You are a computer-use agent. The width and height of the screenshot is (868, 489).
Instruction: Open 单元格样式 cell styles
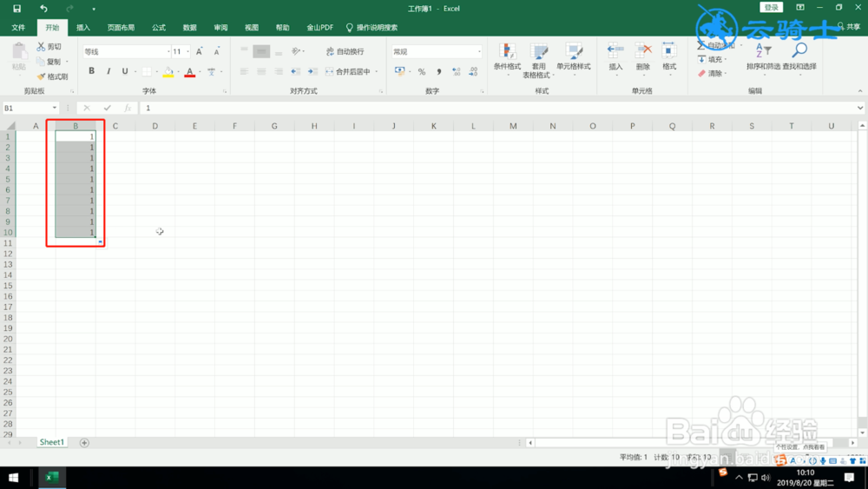point(574,59)
